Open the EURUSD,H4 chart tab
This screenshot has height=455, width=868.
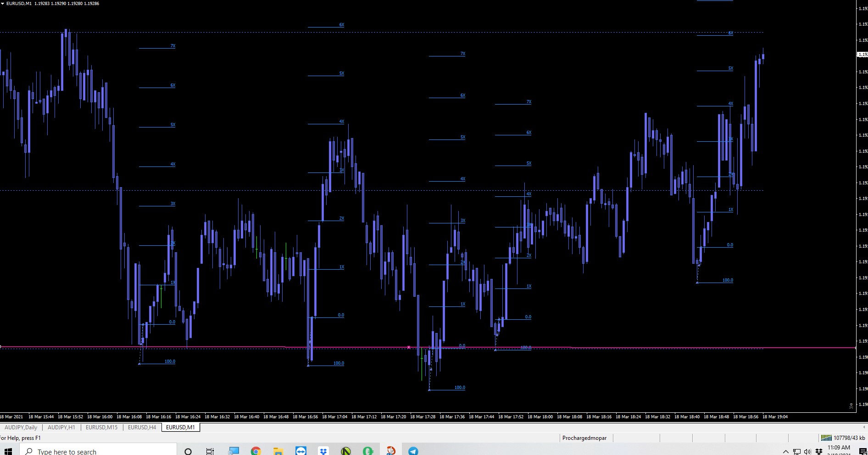pyautogui.click(x=142, y=427)
